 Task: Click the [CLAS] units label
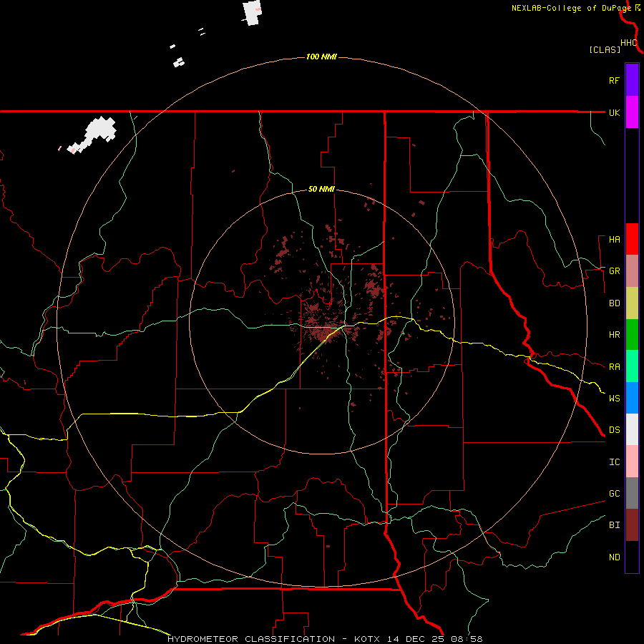(605, 50)
